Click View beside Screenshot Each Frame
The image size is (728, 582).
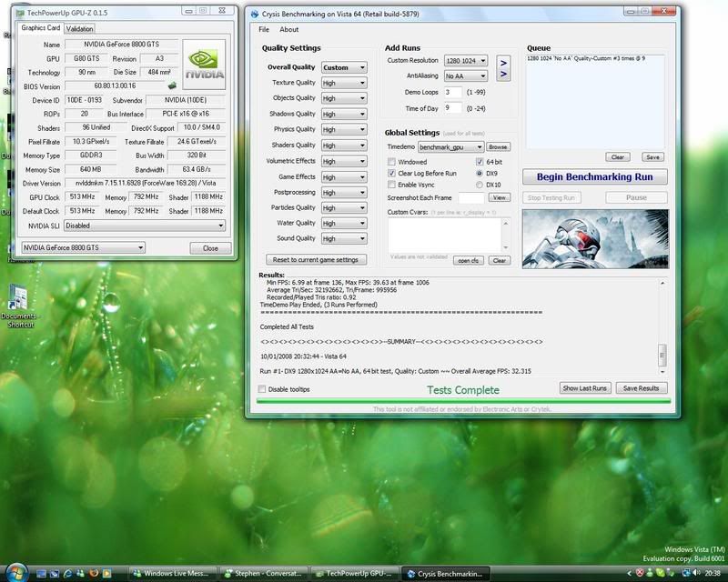pyautogui.click(x=499, y=197)
